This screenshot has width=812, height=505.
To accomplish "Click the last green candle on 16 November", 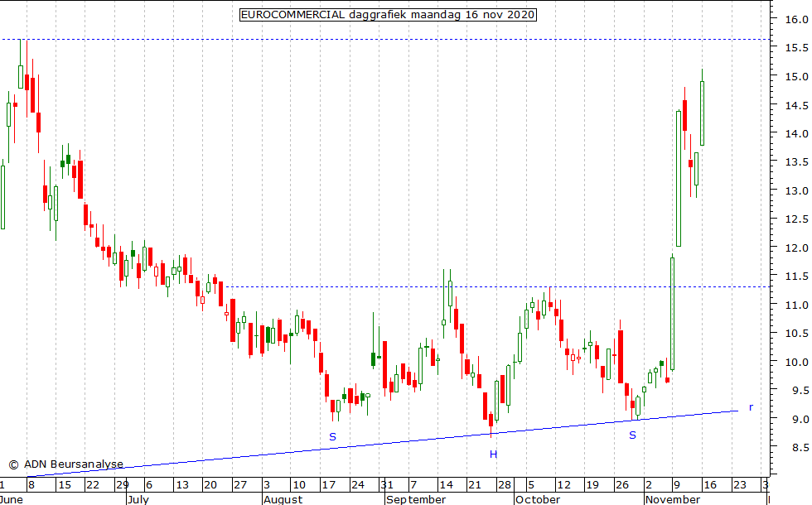I will coord(703,113).
